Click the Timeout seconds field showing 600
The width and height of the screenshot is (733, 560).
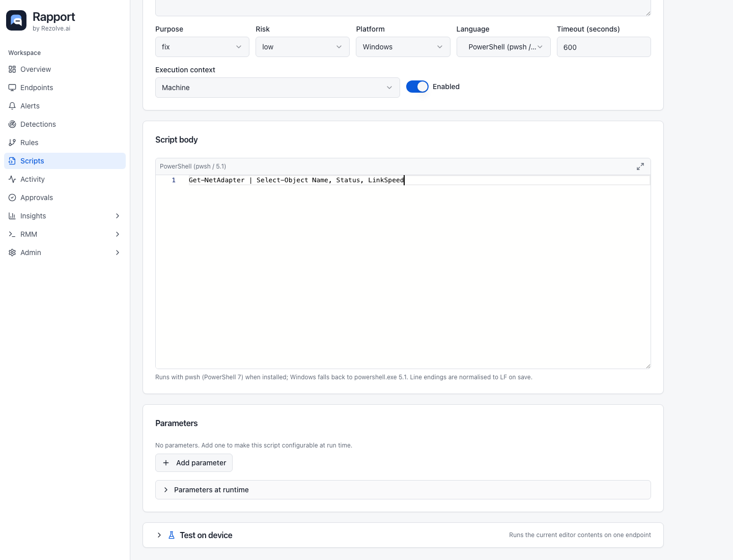[x=604, y=47]
